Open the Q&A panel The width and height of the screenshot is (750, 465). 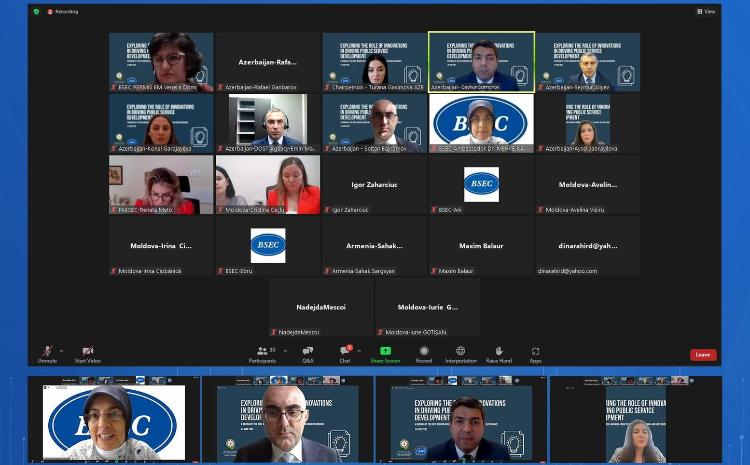tap(308, 354)
